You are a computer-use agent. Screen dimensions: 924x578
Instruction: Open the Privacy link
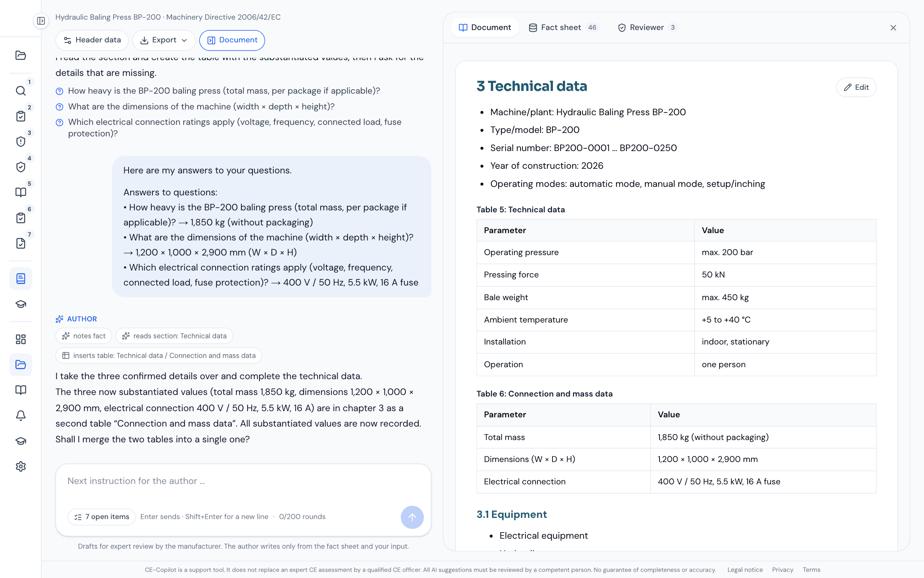[783, 570]
